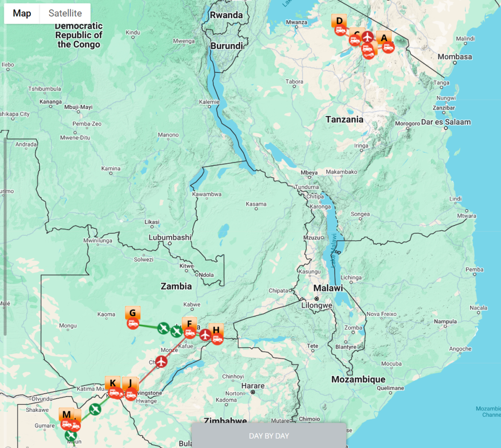This screenshot has width=501, height=448.
Task: Select the orange marker labeled H
Action: click(216, 330)
